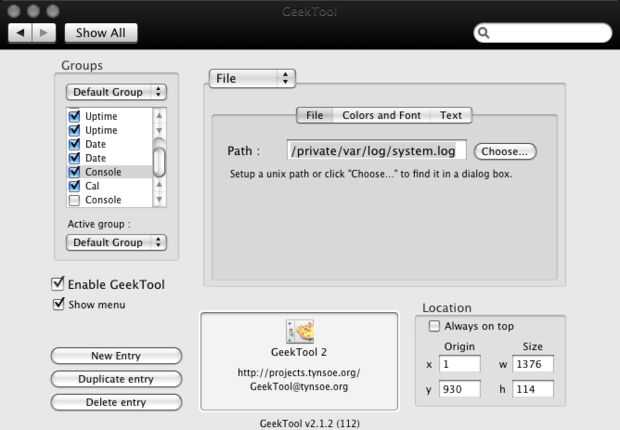620x430 pixels.
Task: Click the Choose... button
Action: click(x=505, y=152)
